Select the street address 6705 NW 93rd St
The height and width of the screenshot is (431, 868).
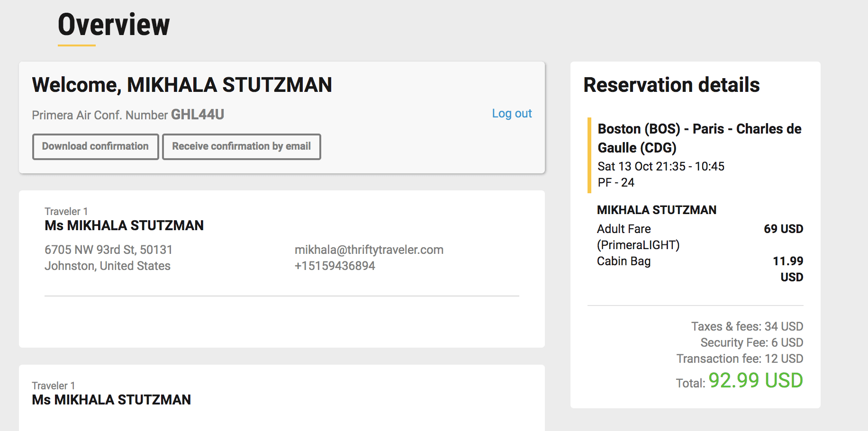(x=90, y=250)
